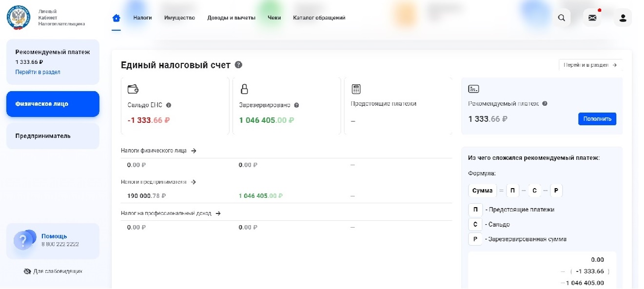Expand Налоги предпринимателя arrow
644x289 pixels.
click(x=194, y=182)
